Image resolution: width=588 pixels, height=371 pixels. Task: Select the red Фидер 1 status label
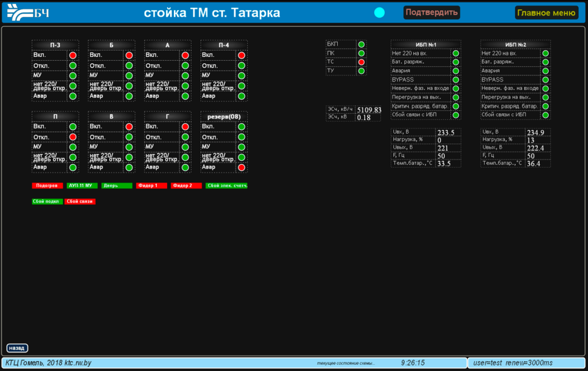[152, 186]
